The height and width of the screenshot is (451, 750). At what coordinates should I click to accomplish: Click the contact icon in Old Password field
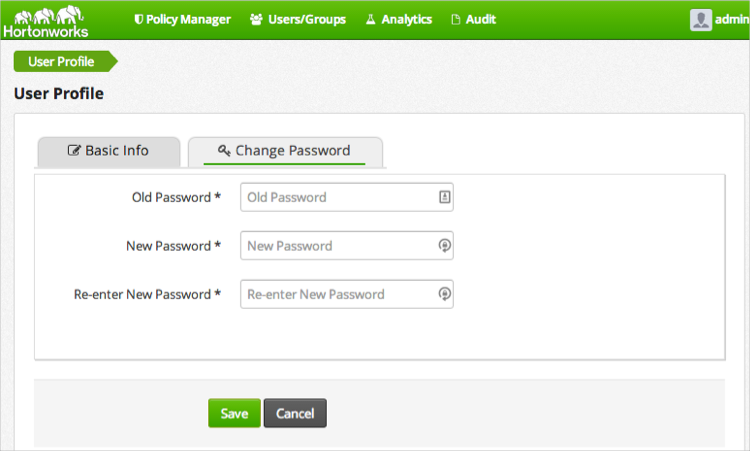[x=444, y=197]
